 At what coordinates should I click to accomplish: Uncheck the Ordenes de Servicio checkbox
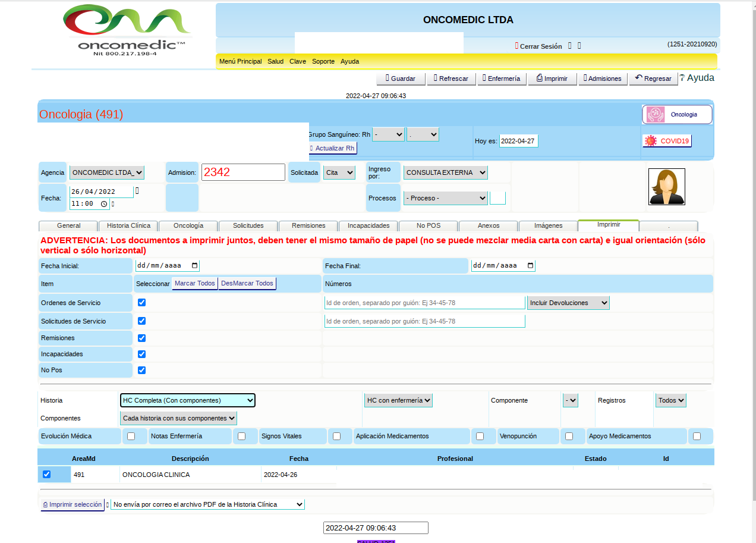coord(142,302)
